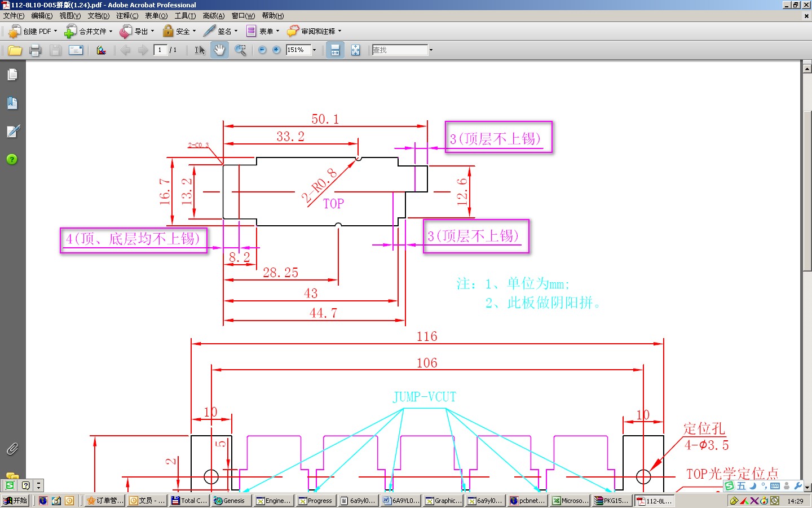812x508 pixels.
Task: Switch to Genesis taskbar window
Action: pyautogui.click(x=231, y=501)
